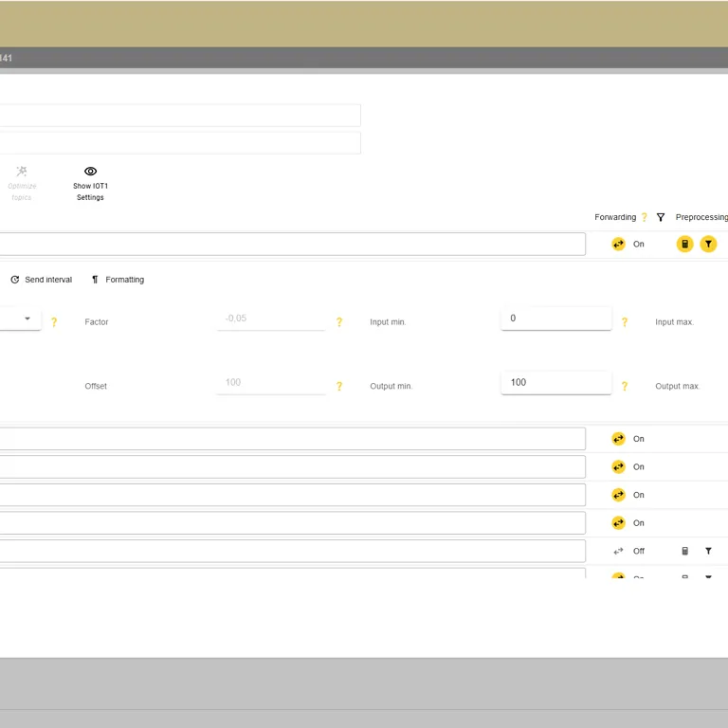Click the Forwarding column header label
This screenshot has height=728, width=728.
click(x=615, y=217)
